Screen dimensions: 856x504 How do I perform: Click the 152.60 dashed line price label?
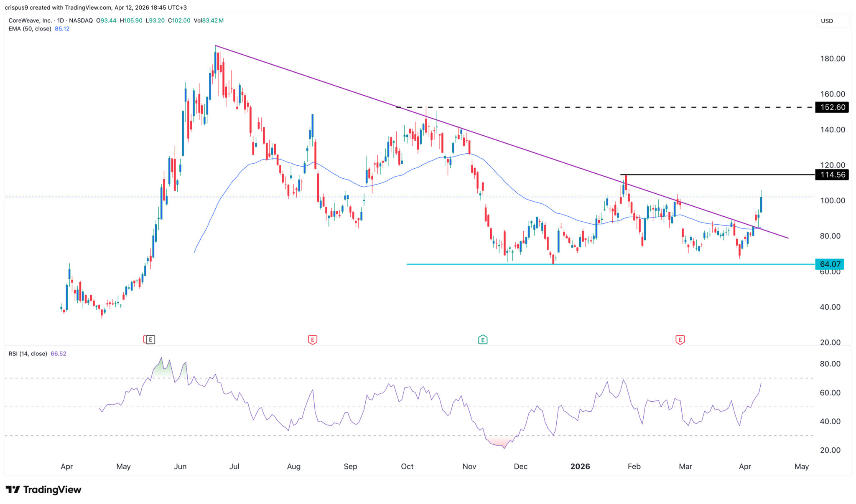click(832, 107)
